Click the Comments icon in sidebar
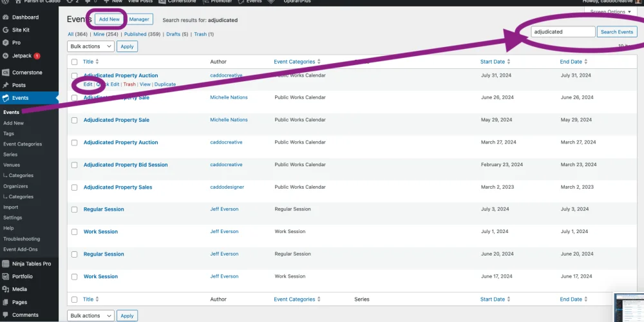This screenshot has width=644, height=322. (6, 315)
